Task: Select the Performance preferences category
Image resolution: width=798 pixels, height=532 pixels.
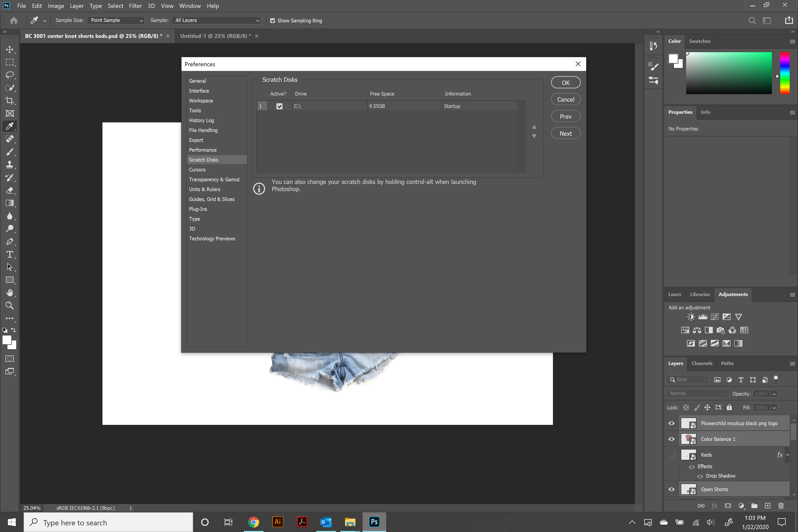Action: pyautogui.click(x=202, y=150)
